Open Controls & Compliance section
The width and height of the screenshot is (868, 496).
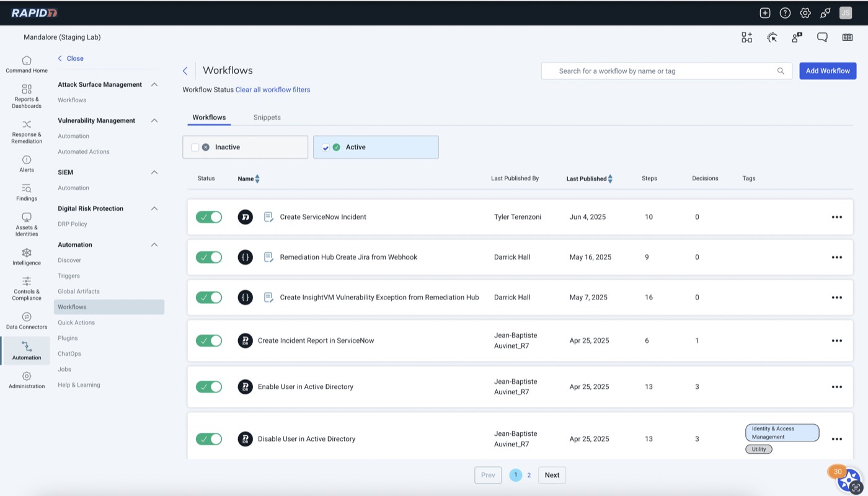[27, 289]
